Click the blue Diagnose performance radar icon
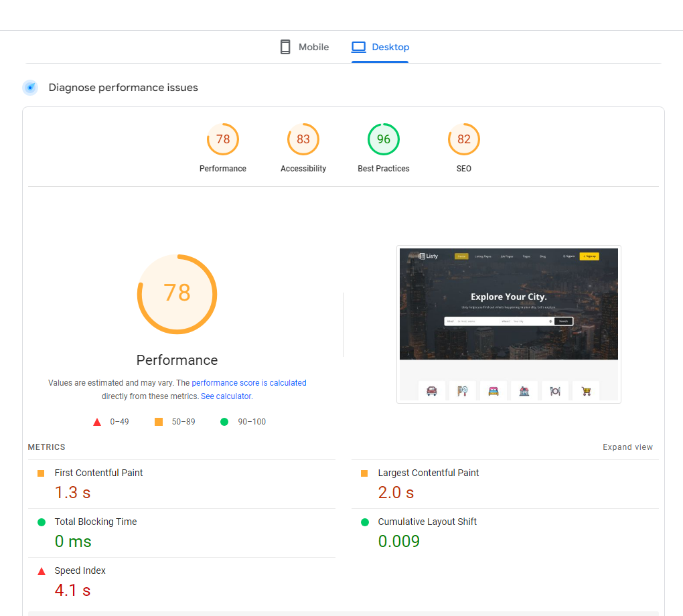This screenshot has height=616, width=683. pyautogui.click(x=30, y=88)
